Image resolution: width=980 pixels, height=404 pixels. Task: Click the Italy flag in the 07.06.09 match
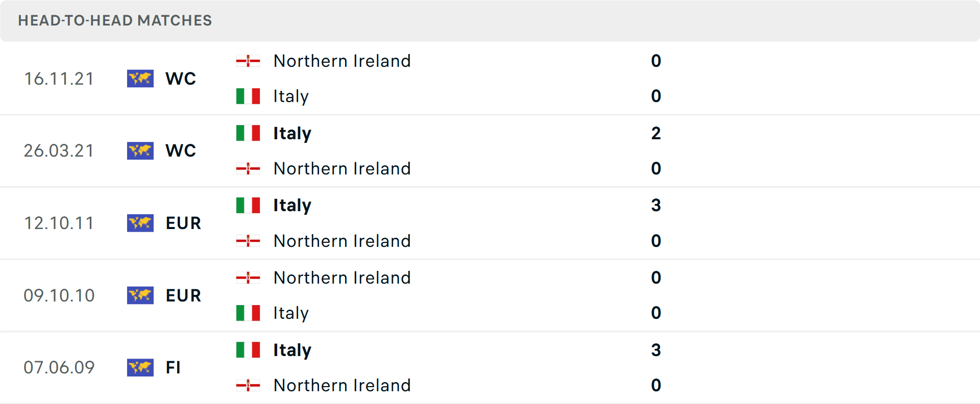(x=249, y=350)
